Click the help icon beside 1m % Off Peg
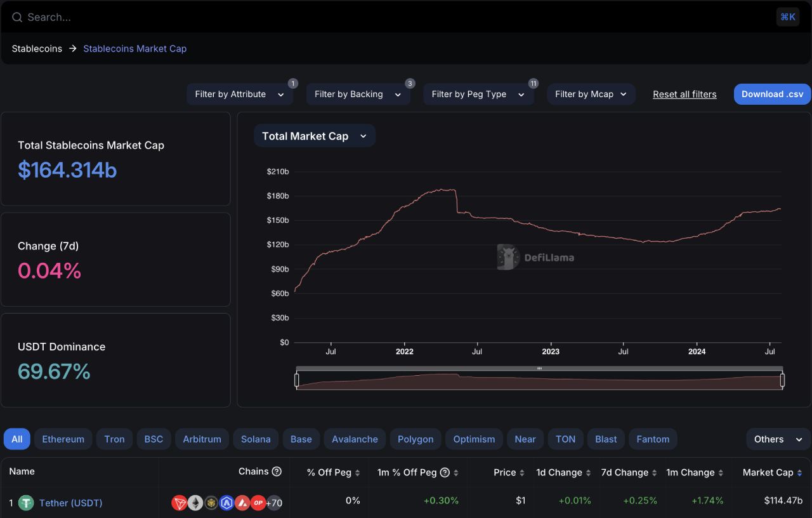The image size is (812, 518). 445,472
